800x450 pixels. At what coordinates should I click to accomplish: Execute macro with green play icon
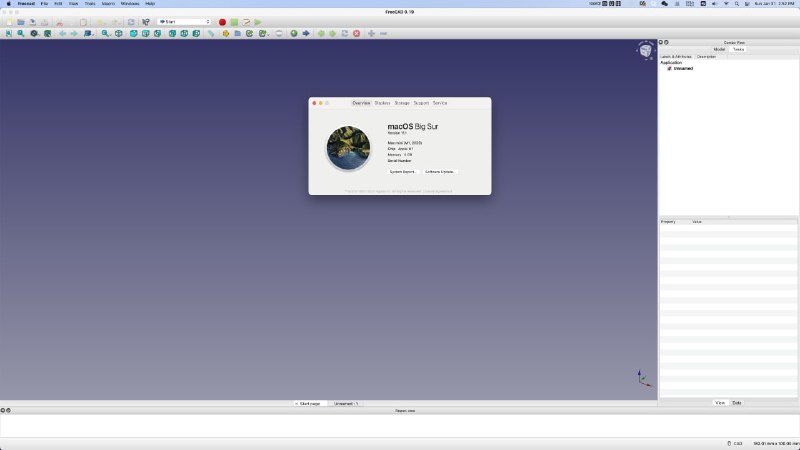[258, 22]
